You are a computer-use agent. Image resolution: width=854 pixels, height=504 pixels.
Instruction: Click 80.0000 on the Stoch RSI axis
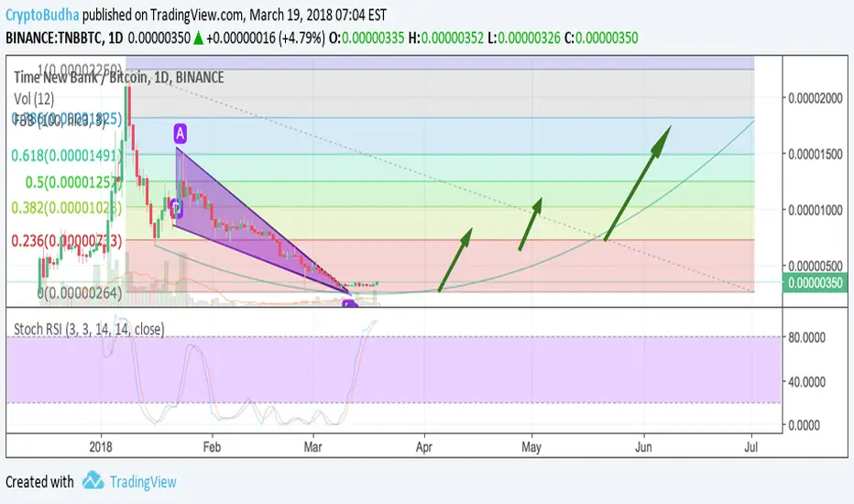[807, 337]
